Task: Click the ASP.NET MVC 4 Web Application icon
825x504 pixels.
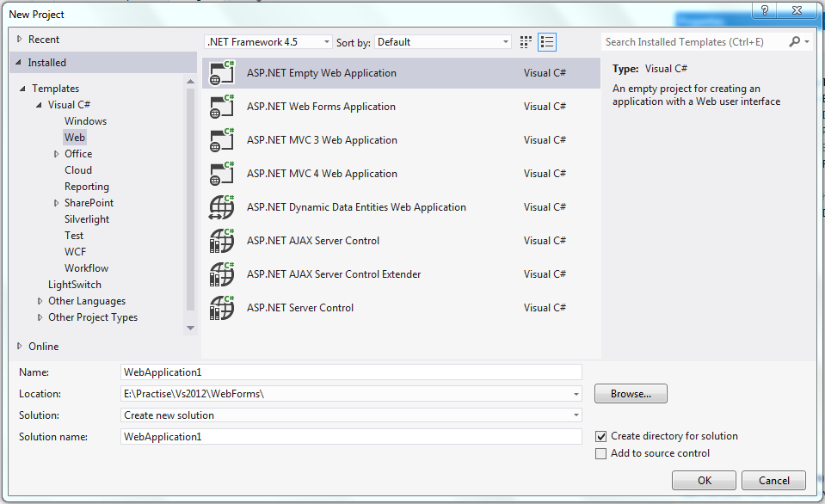Action: pyautogui.click(x=221, y=174)
